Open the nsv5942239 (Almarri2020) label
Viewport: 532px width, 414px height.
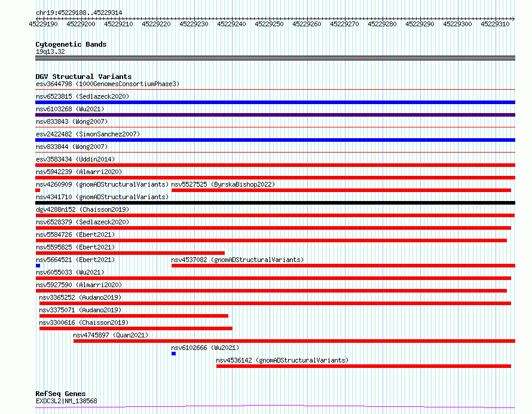(79, 172)
